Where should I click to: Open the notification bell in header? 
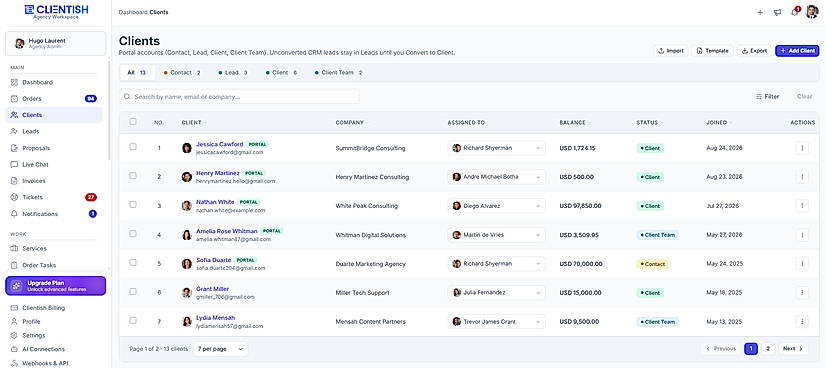coord(794,12)
